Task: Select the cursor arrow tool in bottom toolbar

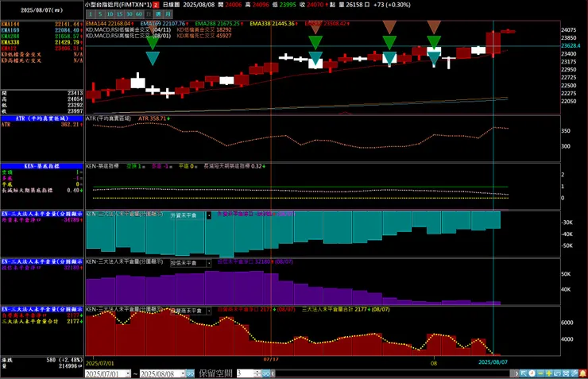Action: (x=524, y=373)
